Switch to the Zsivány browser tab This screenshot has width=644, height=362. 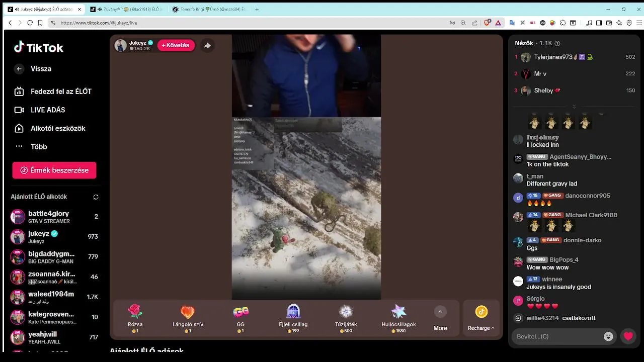(x=127, y=9)
